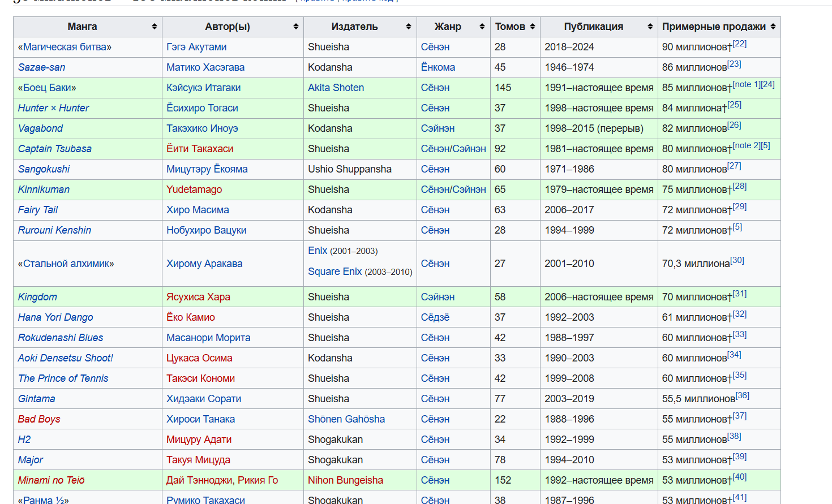Open the Gintama article link

[x=36, y=399]
